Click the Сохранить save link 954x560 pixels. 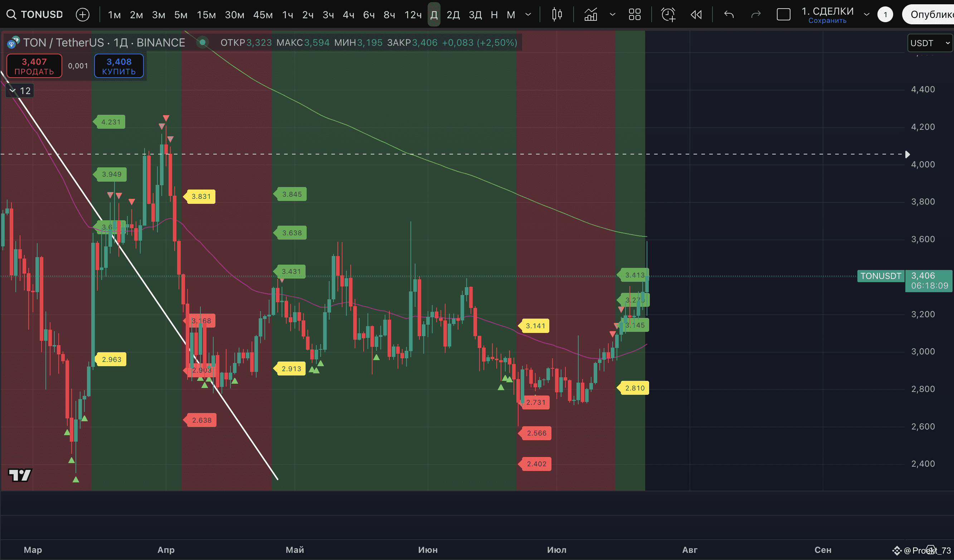(x=827, y=20)
